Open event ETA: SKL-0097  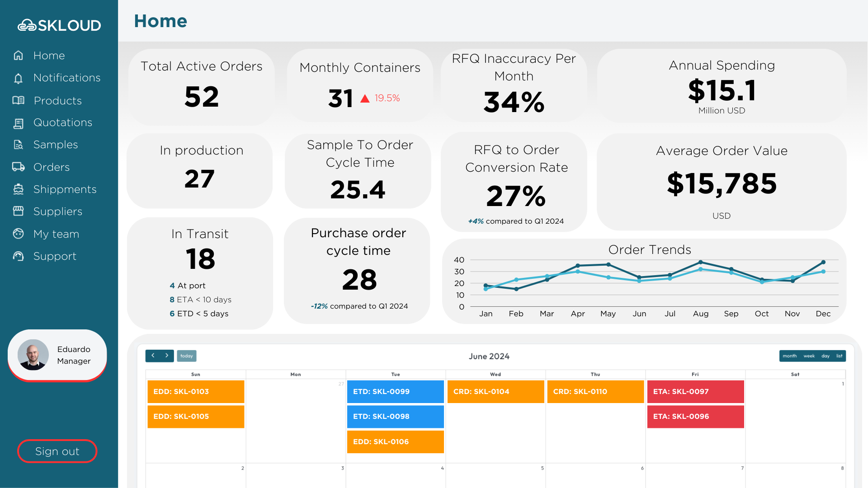coord(696,392)
